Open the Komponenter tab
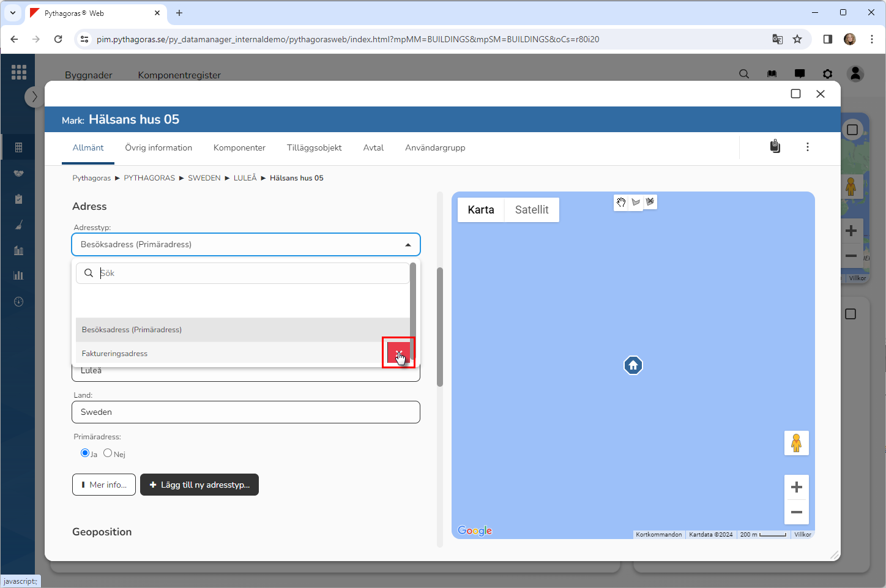This screenshot has height=588, width=886. point(239,148)
